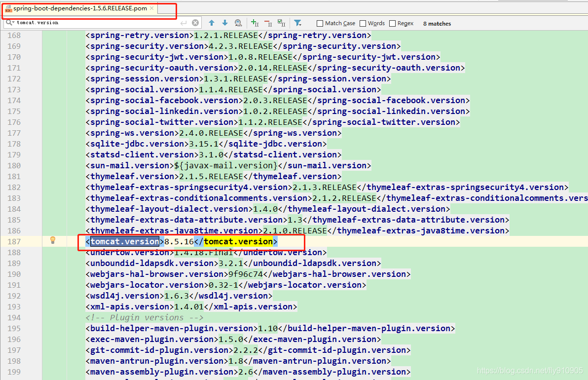This screenshot has width=588, height=380.
Task: Click the newline arrow in the find bar
Action: (x=183, y=23)
